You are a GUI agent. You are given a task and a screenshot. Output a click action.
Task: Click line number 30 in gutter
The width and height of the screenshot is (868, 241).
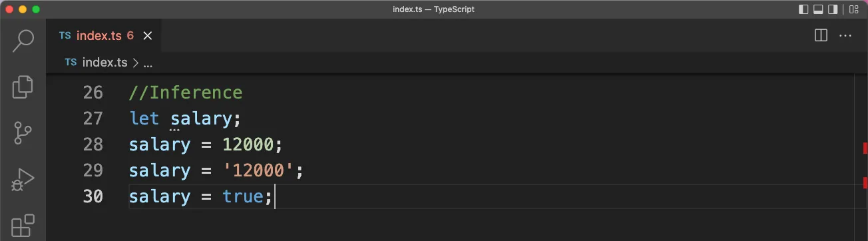(93, 196)
